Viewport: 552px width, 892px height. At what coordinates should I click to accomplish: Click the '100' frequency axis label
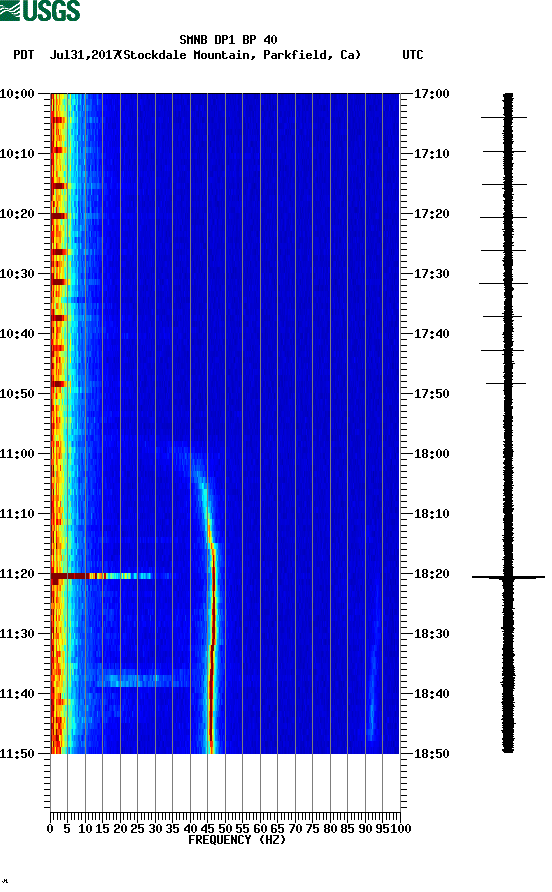tap(401, 828)
